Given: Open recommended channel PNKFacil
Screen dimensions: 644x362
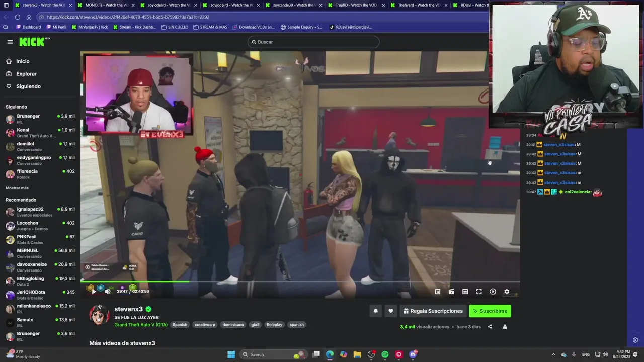Looking at the screenshot, I should point(40,239).
